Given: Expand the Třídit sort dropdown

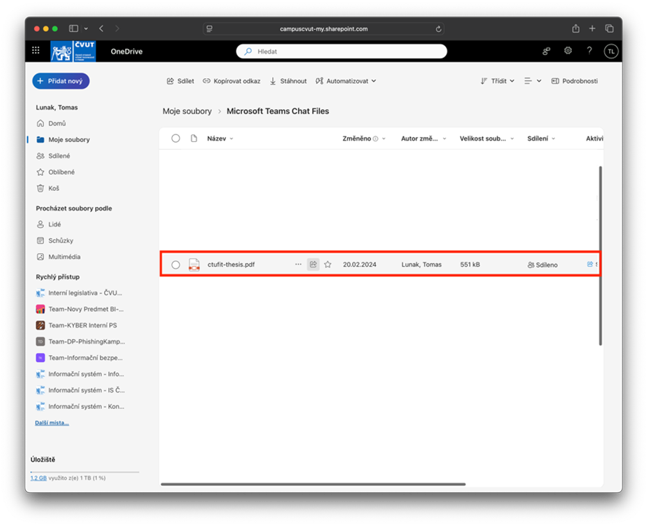Looking at the screenshot, I should coord(497,81).
